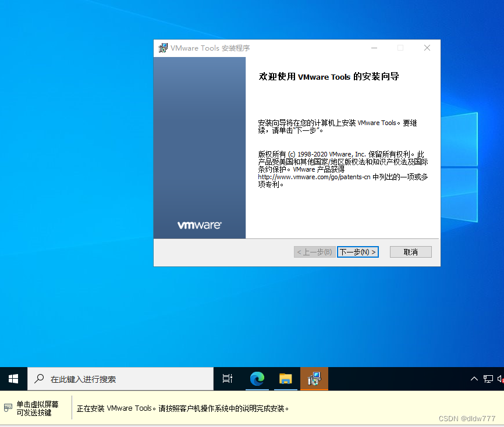Open the Windows Start menu
The height and width of the screenshot is (427, 504).
tap(13, 379)
